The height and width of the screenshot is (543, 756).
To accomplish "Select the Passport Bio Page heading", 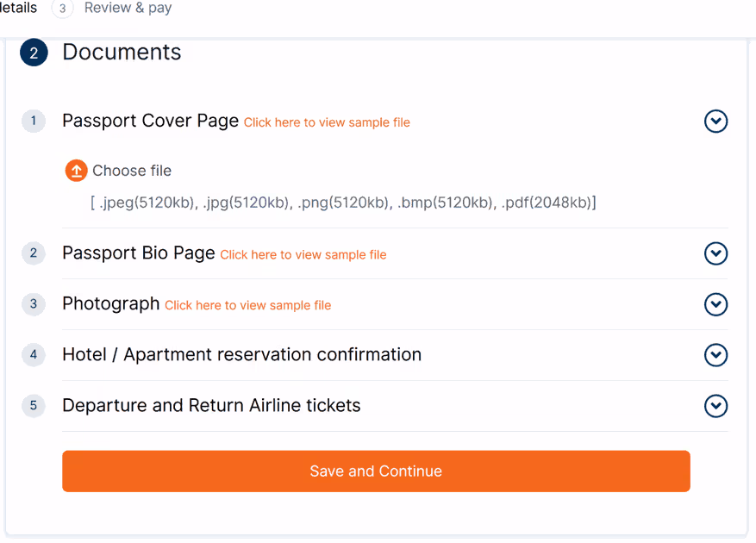I will [x=139, y=253].
